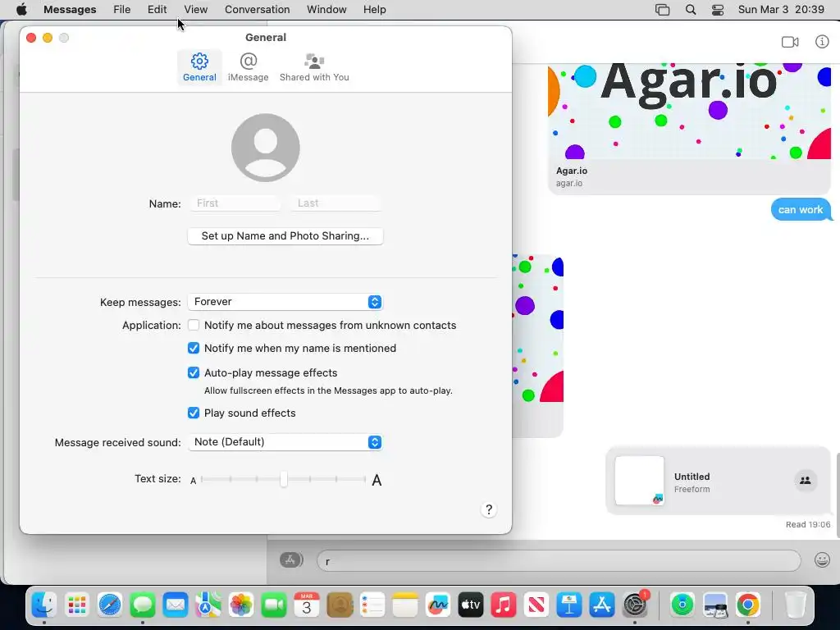Click the profile avatar placeholder
The width and height of the screenshot is (840, 630).
pos(265,148)
